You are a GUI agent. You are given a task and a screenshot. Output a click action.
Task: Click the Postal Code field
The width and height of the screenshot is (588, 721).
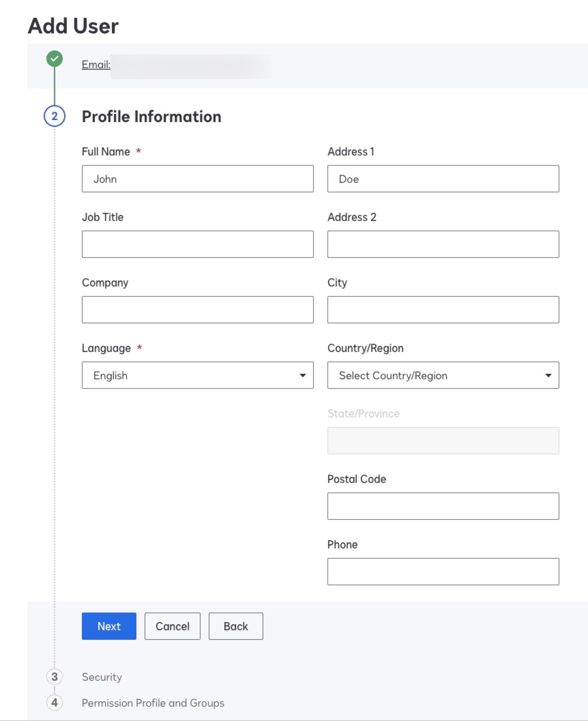443,506
